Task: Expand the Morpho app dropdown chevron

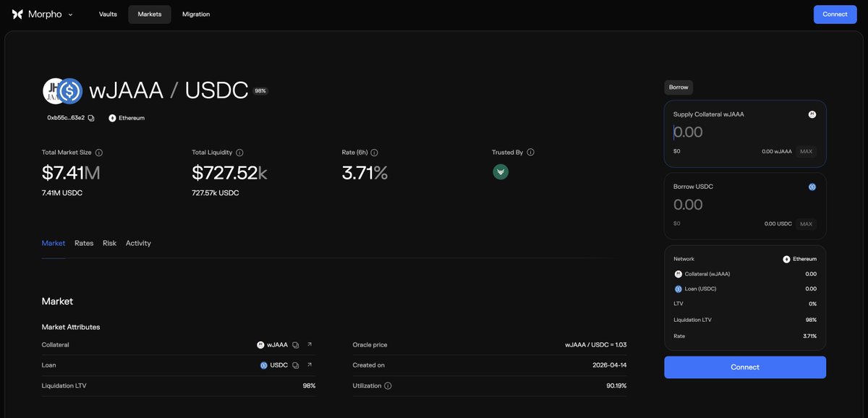Action: 70,14
